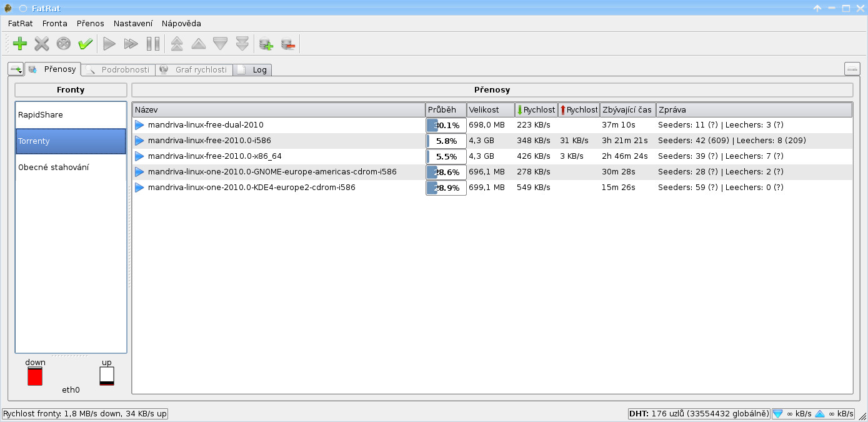Screen dimensions: 868x422
Task: Sort by the Velikost column header
Action: [x=491, y=109]
